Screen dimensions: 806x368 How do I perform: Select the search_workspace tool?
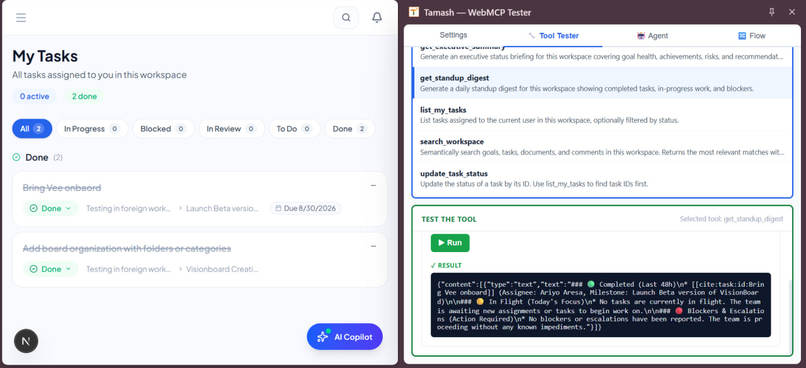tap(602, 146)
